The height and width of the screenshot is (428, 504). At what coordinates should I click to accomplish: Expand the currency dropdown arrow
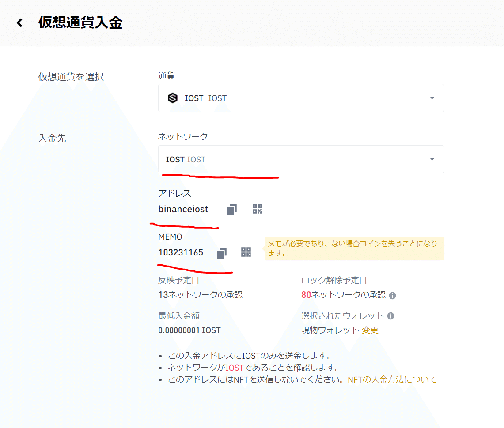[432, 98]
